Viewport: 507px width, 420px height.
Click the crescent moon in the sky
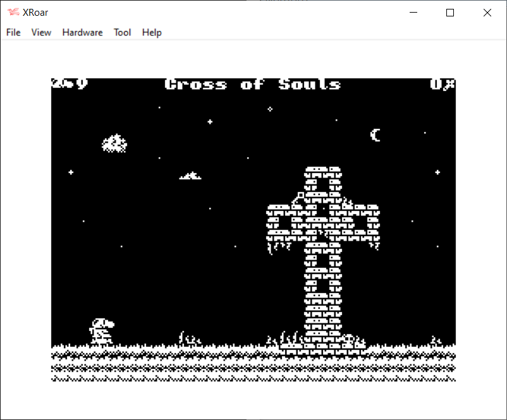pyautogui.click(x=376, y=135)
